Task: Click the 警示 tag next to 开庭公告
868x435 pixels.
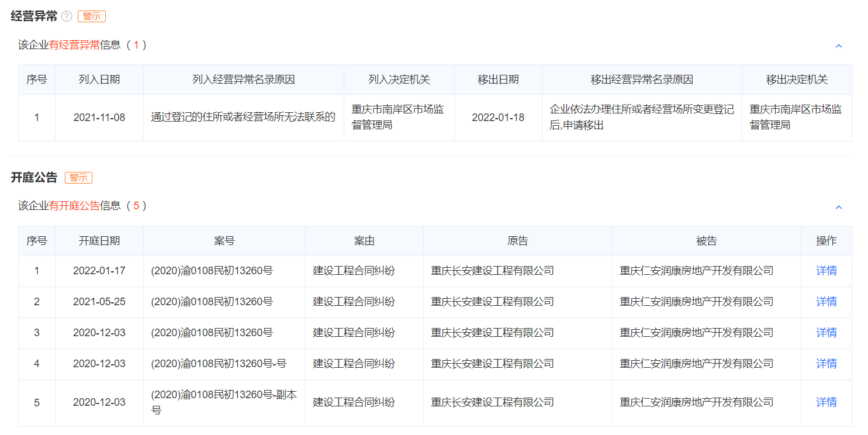Action: click(78, 178)
